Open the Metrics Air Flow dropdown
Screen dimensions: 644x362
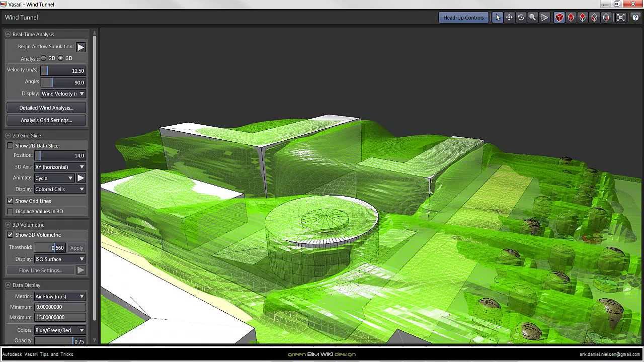(x=60, y=297)
